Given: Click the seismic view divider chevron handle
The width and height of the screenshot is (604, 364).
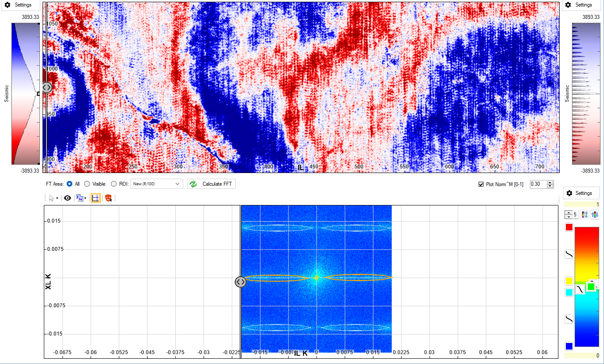Looking at the screenshot, I should (x=46, y=87).
